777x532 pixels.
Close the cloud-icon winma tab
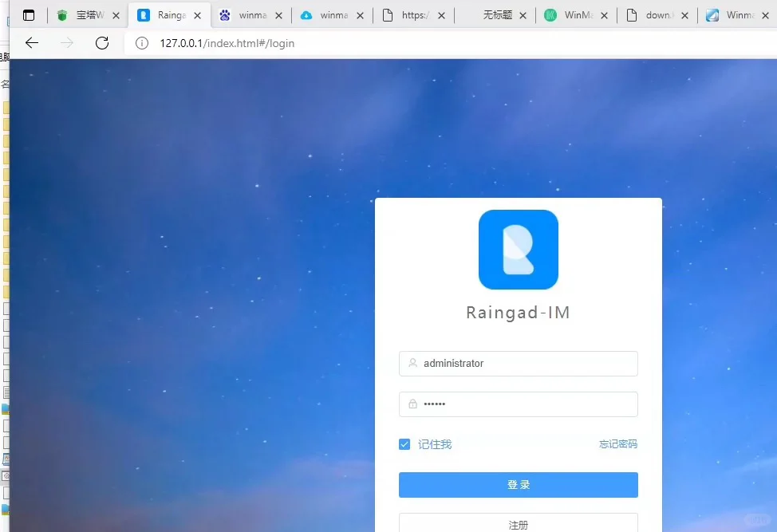[x=361, y=16]
